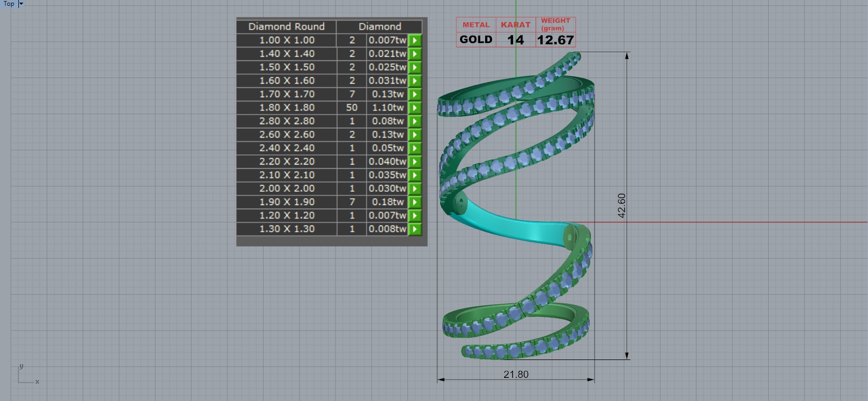Click green arrow for 1.80 X 1.80 row
Viewport: 868px width, 401px height.
click(x=415, y=108)
